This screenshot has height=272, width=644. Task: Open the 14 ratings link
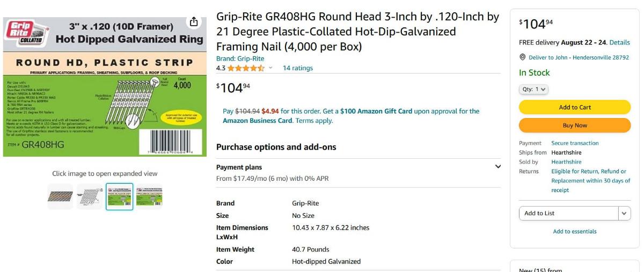[x=298, y=68]
